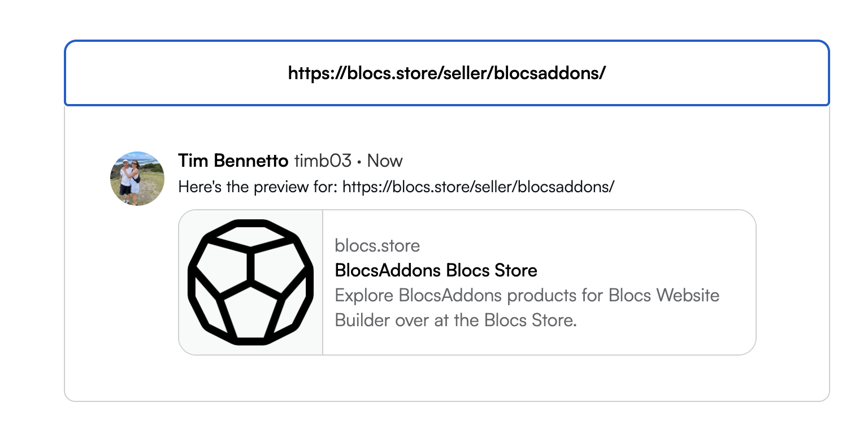Open the 'BlocsAddons Blocs Store' card title
Screen dimensions: 868x424
pos(436,270)
